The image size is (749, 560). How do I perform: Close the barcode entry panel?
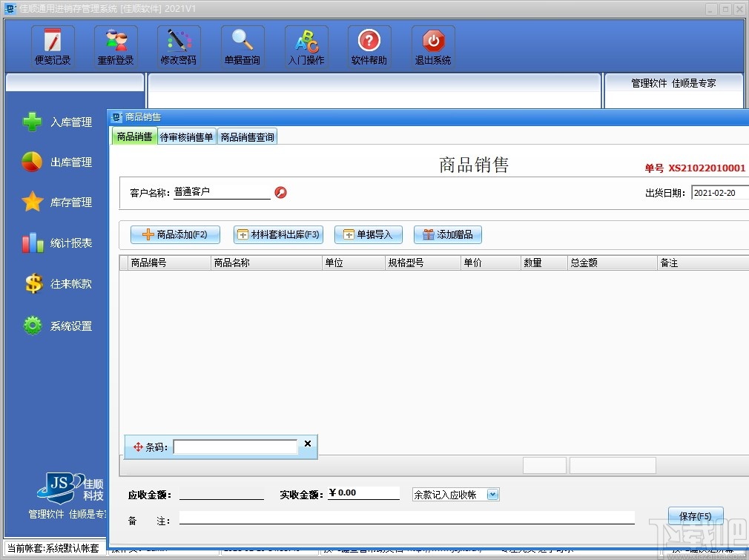click(307, 444)
